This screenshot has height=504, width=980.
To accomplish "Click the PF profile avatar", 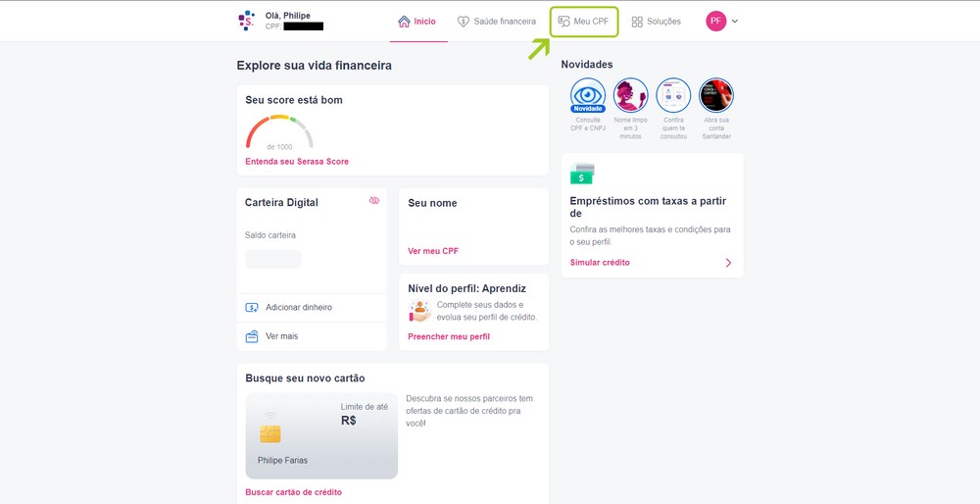I will tap(716, 22).
